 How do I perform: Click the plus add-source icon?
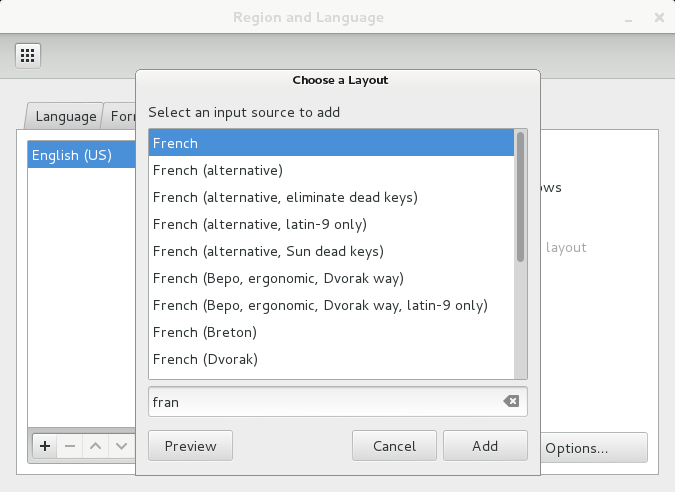[45, 446]
